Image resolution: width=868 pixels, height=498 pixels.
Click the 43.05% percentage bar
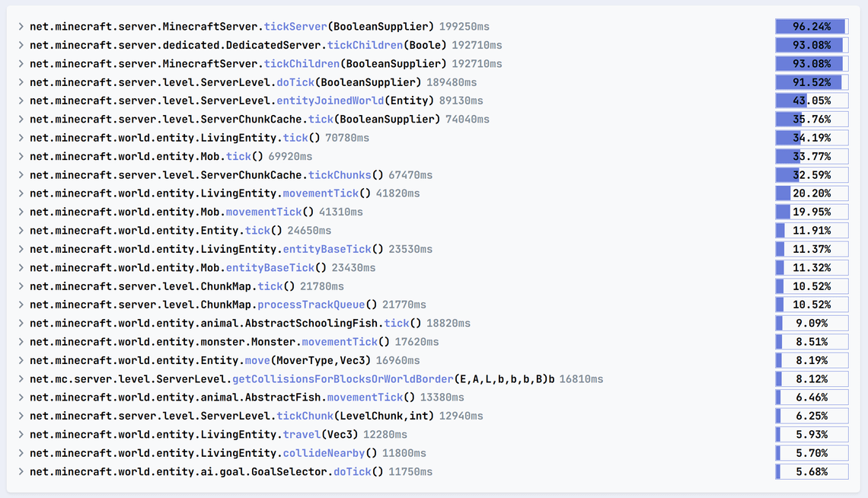coord(812,101)
